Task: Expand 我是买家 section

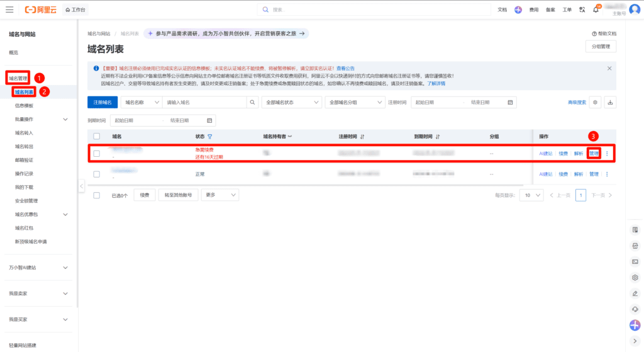Action: (x=65, y=319)
